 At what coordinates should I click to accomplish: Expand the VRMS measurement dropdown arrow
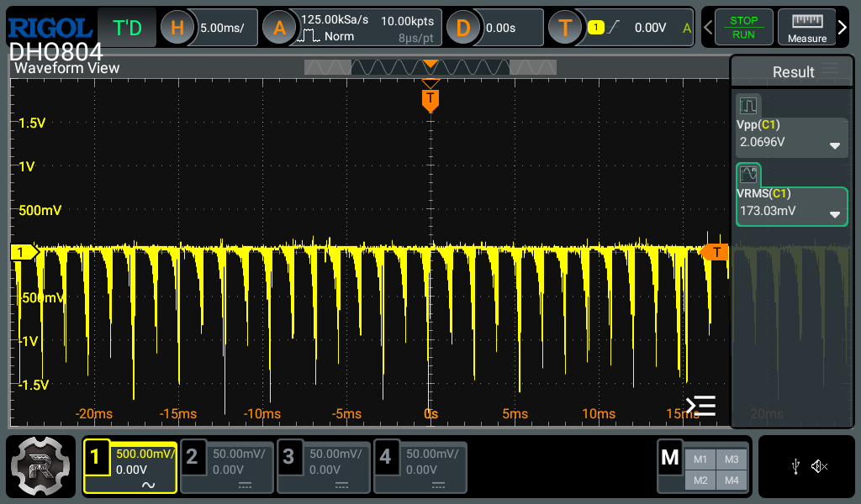835,214
